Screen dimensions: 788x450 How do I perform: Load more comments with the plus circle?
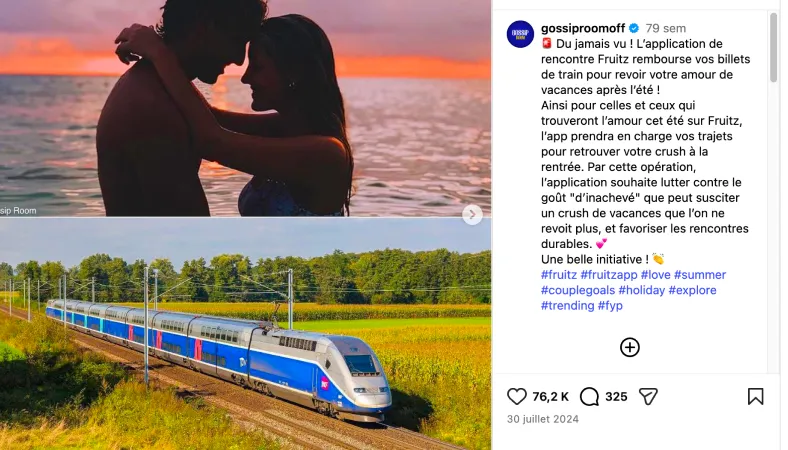pyautogui.click(x=630, y=347)
